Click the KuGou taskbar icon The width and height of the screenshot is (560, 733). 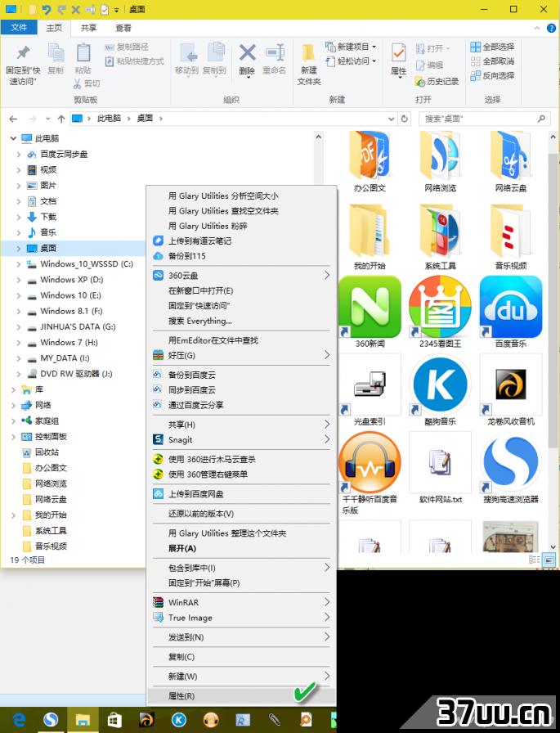point(179,719)
